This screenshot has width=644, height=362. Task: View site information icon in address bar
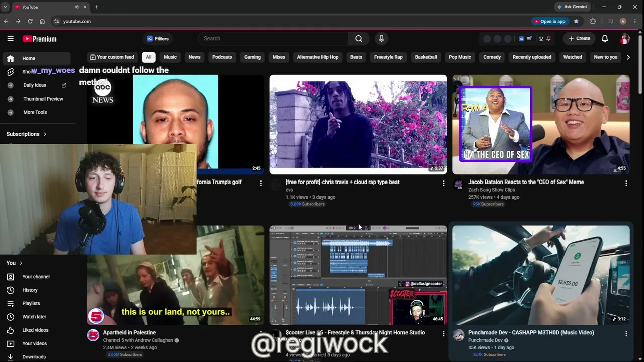56,21
